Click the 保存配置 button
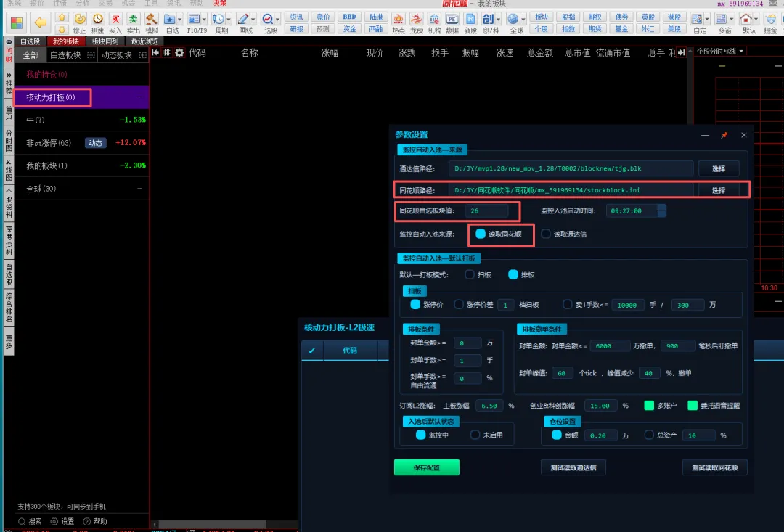This screenshot has width=784, height=532. pyautogui.click(x=427, y=467)
